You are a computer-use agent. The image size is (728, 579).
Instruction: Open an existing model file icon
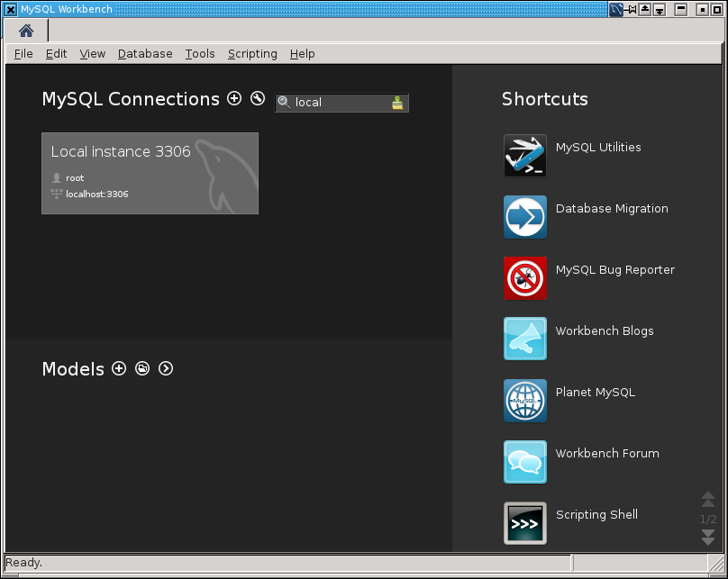[142, 368]
